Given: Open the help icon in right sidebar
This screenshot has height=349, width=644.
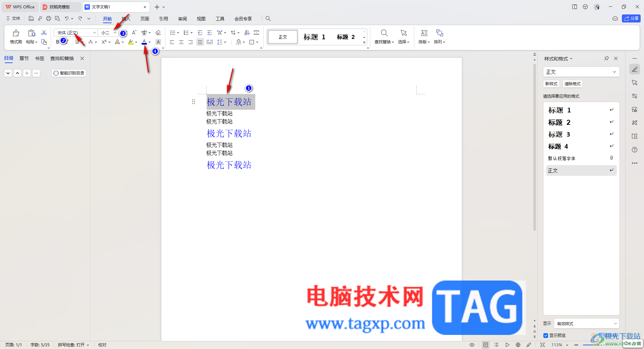Looking at the screenshot, I should (635, 150).
